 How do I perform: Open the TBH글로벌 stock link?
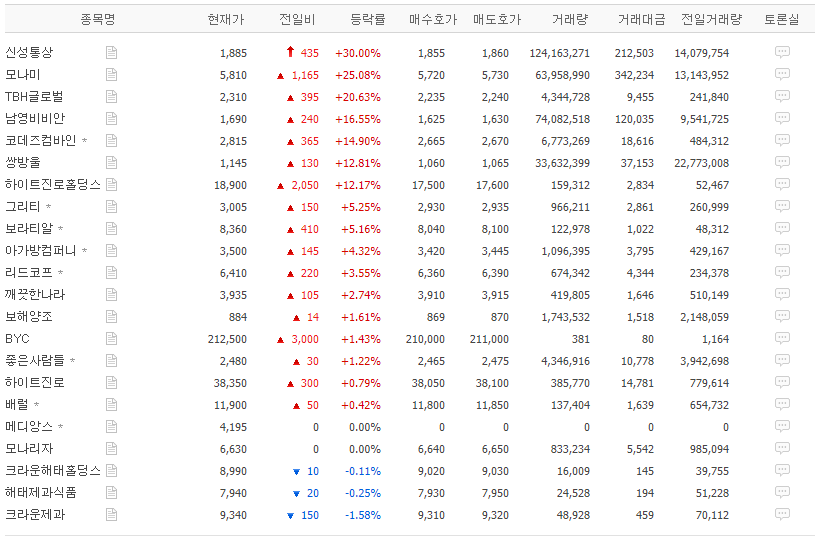(x=34, y=96)
